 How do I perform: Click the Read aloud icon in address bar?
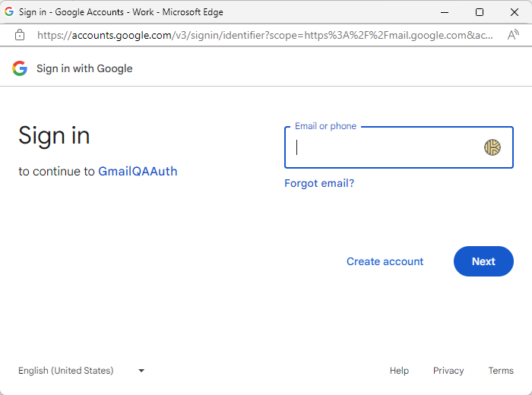pos(513,35)
